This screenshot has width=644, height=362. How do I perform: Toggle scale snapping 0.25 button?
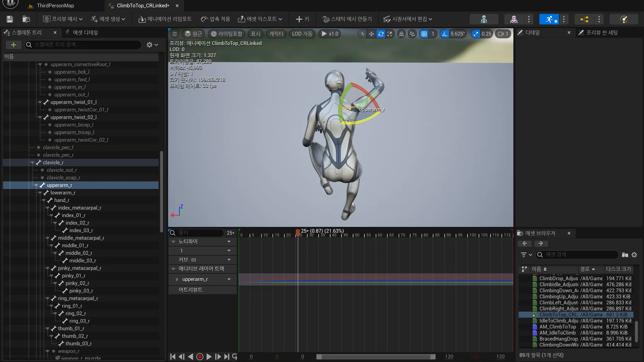475,34
